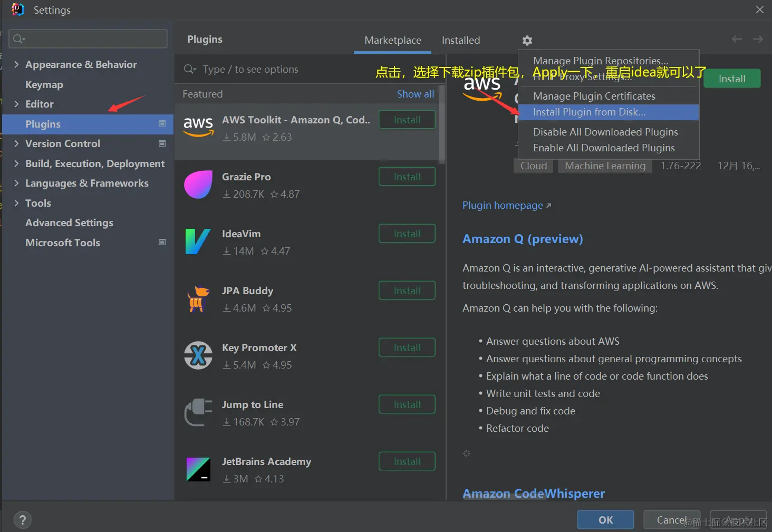
Task: Click the IdeaVim plugin icon
Action: pos(198,241)
